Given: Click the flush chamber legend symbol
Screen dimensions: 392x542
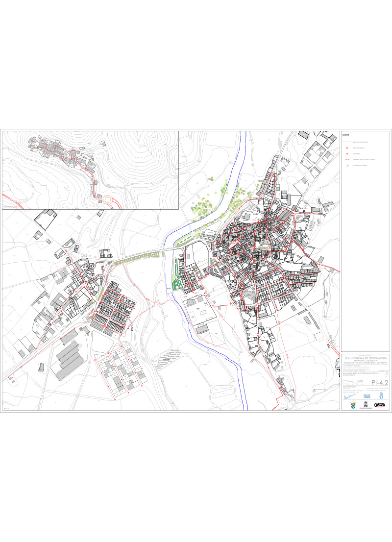Looking at the screenshot, I should (x=347, y=165).
